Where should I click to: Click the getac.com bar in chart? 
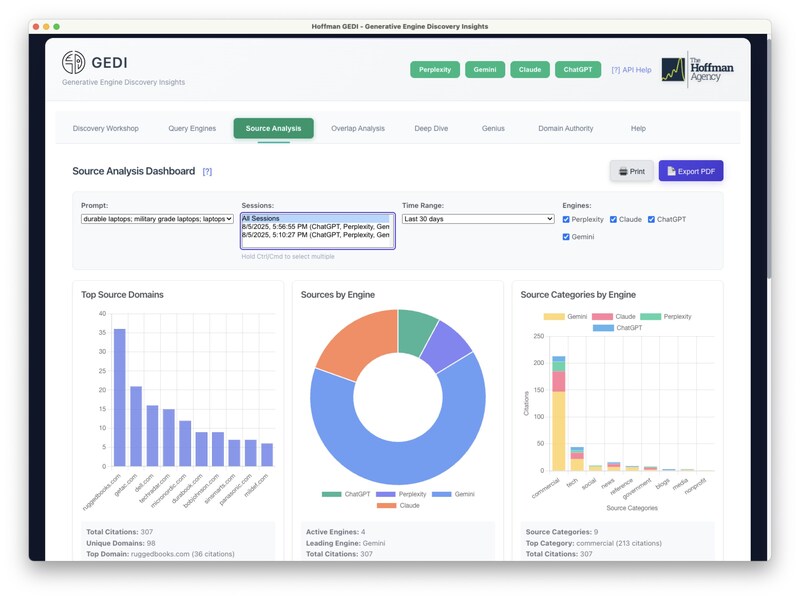point(136,426)
